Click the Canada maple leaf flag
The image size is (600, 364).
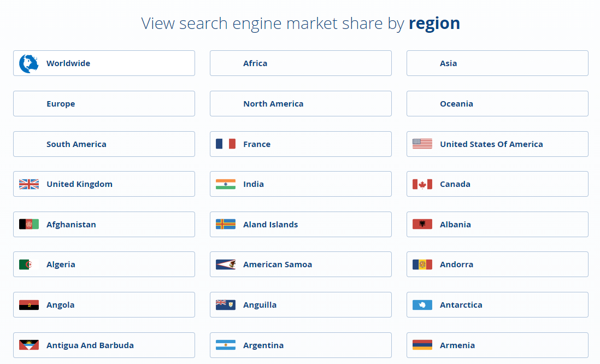point(422,184)
